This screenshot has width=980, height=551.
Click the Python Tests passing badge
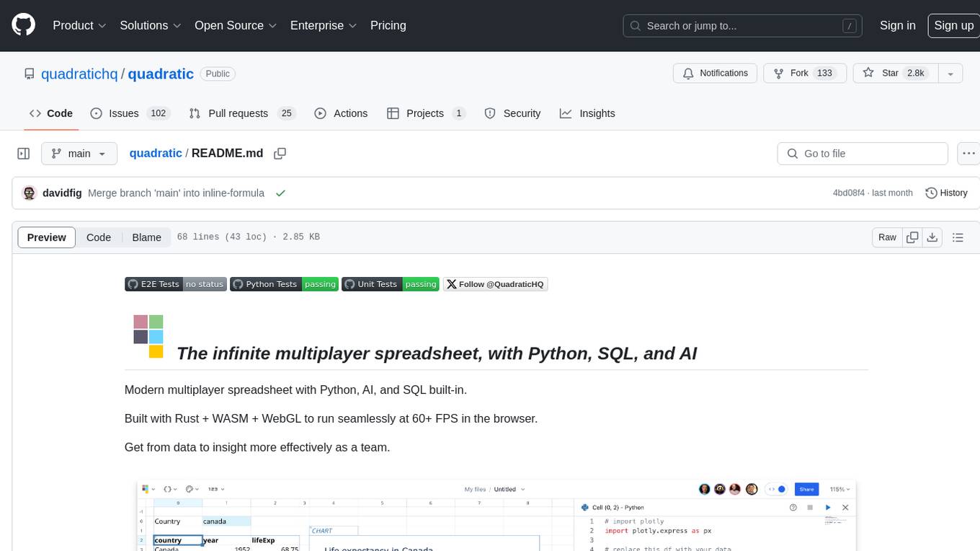click(284, 284)
